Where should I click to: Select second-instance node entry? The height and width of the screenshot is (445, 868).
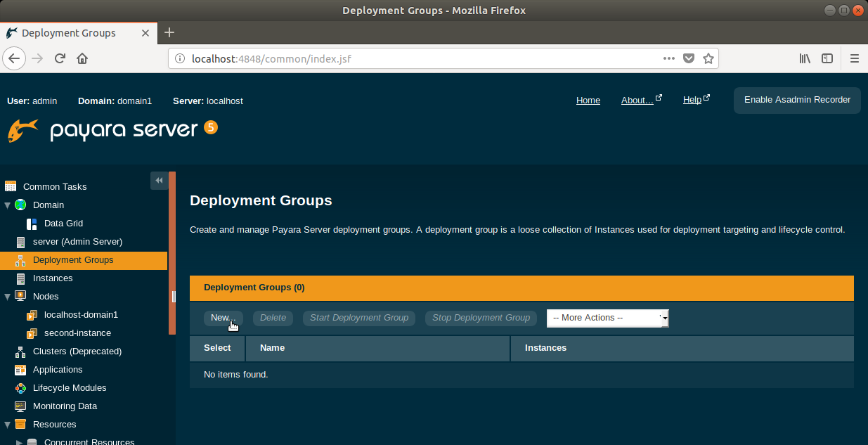click(77, 333)
